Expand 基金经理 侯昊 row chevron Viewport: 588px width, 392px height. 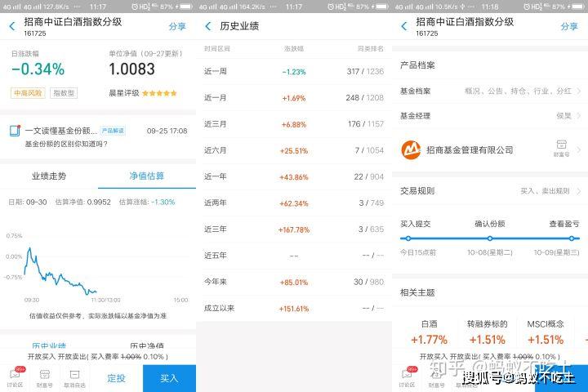pos(579,115)
